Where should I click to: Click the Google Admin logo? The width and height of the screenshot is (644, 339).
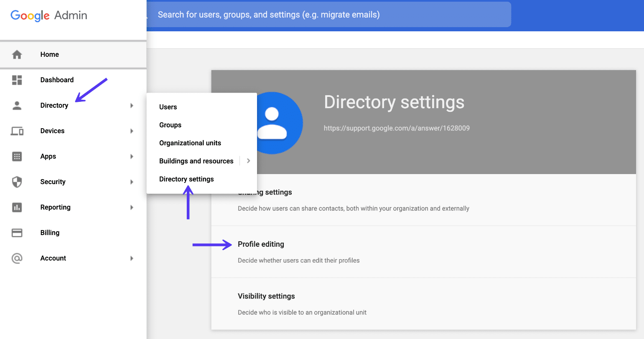tap(48, 16)
